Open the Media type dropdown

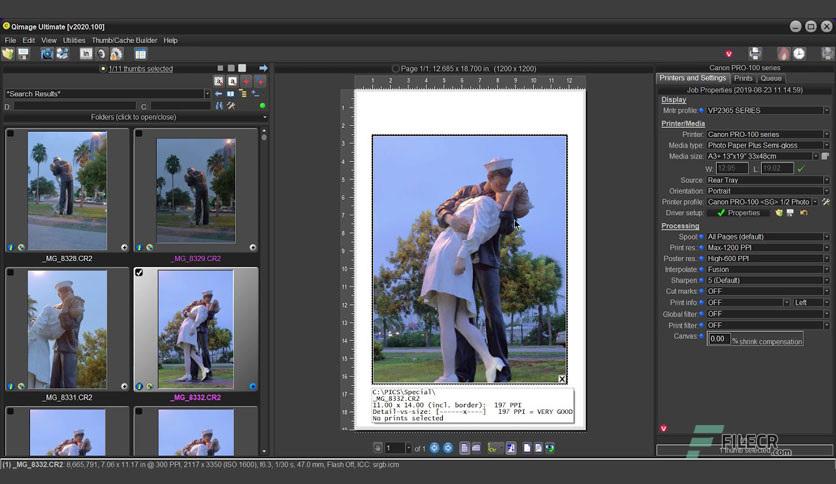768,145
